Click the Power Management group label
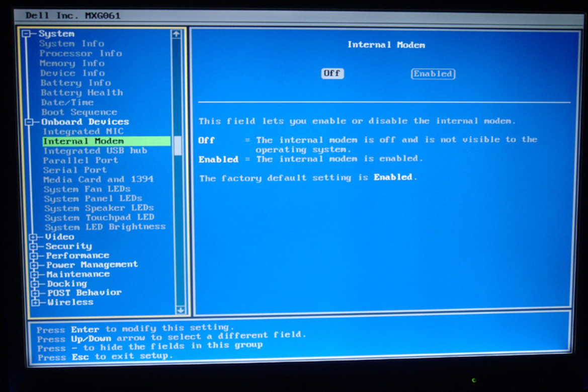 coord(92,265)
